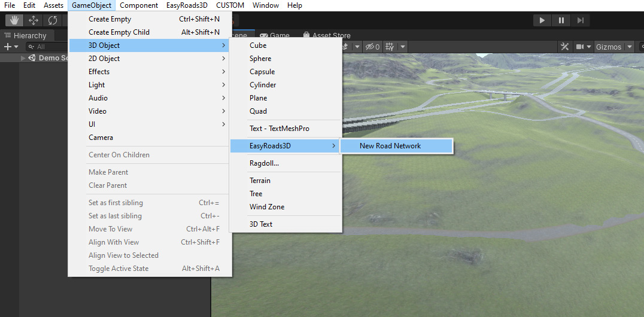Select the Rotate tool

(53, 20)
